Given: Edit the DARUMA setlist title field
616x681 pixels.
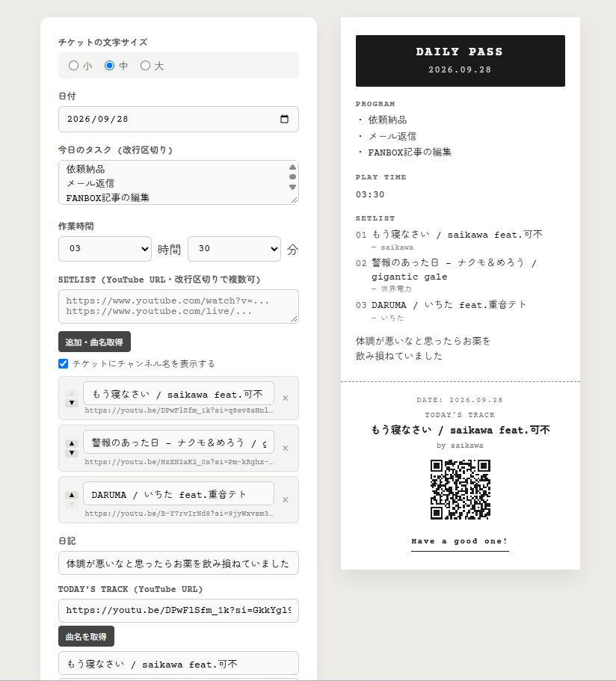Looking at the screenshot, I should [179, 493].
